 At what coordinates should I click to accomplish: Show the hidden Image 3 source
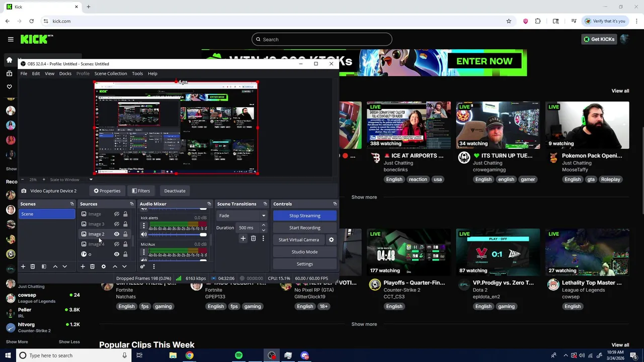(x=116, y=224)
